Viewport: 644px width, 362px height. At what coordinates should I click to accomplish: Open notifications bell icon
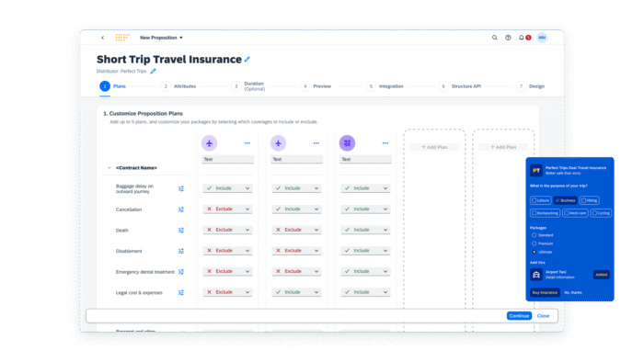(x=522, y=38)
